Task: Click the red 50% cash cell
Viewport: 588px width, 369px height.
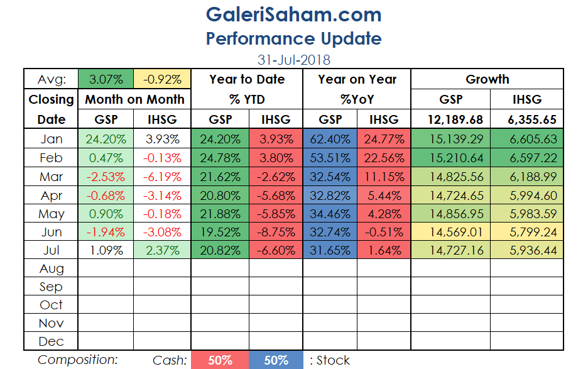Action: pos(219,360)
